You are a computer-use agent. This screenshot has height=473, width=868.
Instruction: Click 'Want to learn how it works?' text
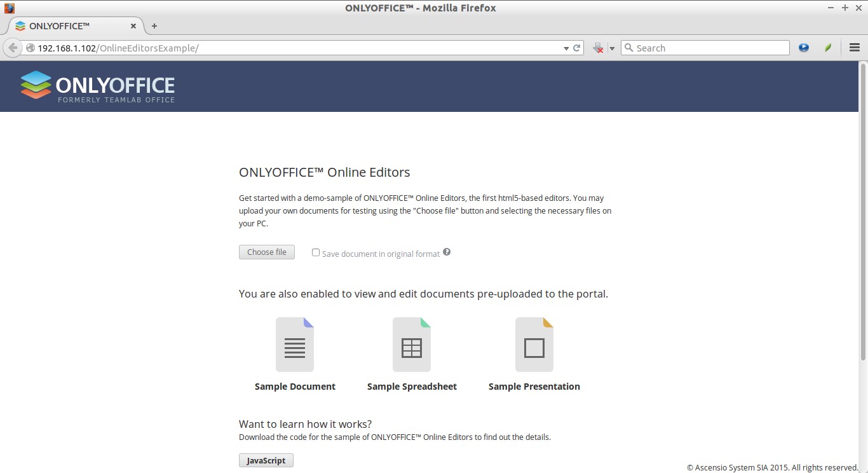(305, 424)
